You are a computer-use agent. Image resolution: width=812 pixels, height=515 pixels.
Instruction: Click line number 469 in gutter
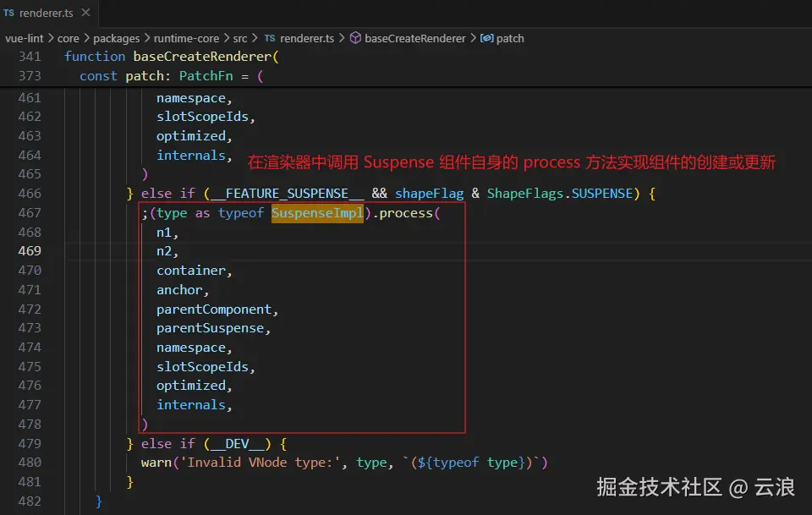[x=30, y=251]
